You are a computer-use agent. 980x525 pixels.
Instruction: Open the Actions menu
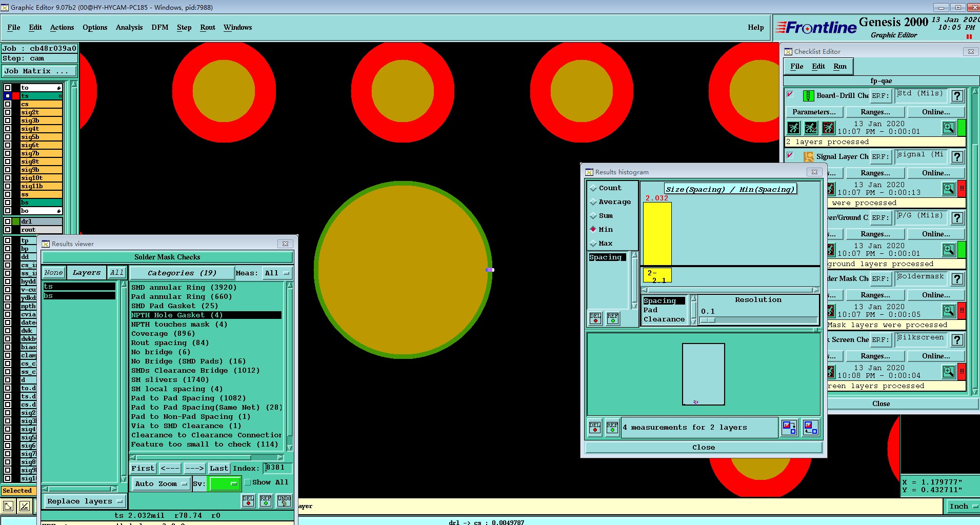(x=62, y=27)
